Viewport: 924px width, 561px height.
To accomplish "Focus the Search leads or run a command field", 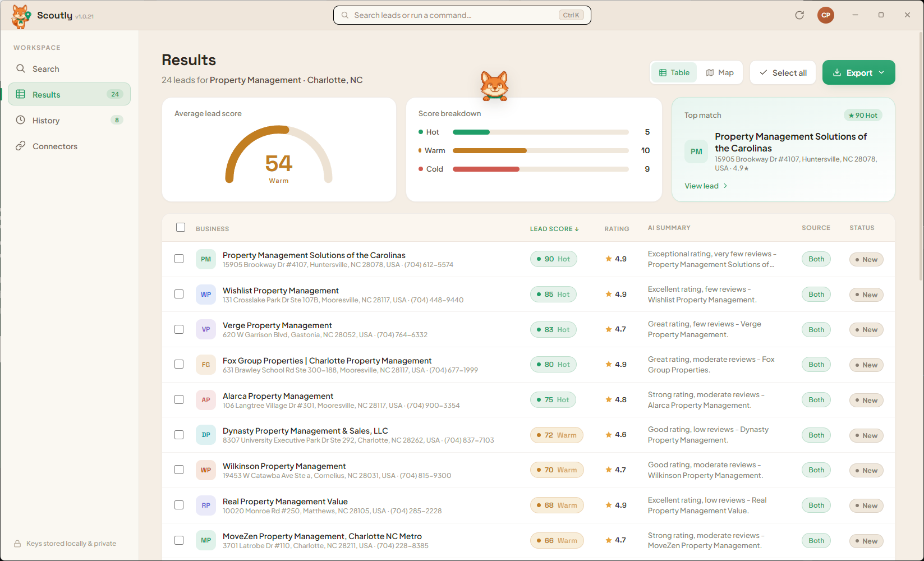I will [x=462, y=15].
